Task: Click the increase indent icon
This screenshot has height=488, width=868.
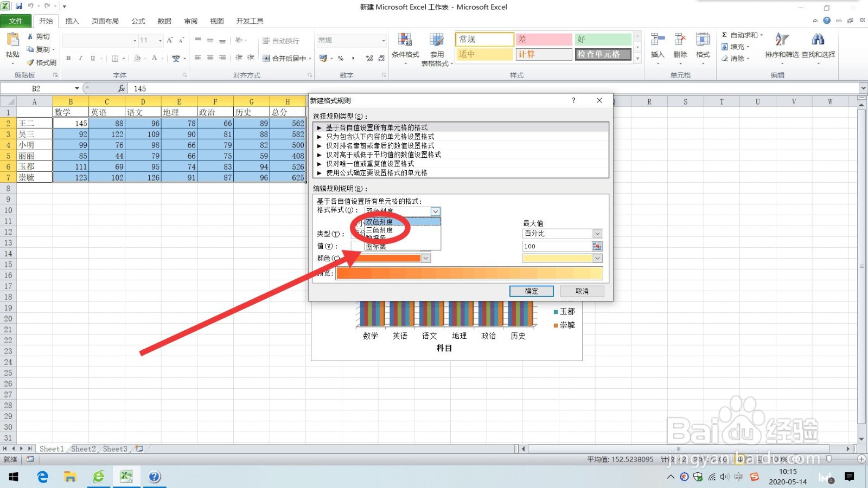Action: pyautogui.click(x=251, y=58)
